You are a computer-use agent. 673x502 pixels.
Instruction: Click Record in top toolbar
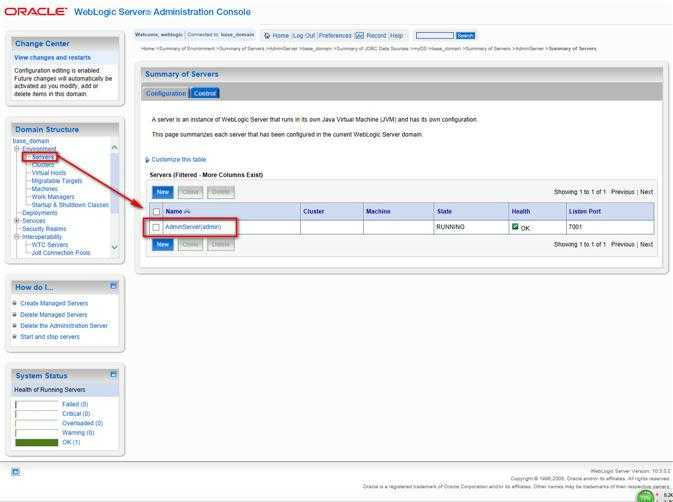376,36
